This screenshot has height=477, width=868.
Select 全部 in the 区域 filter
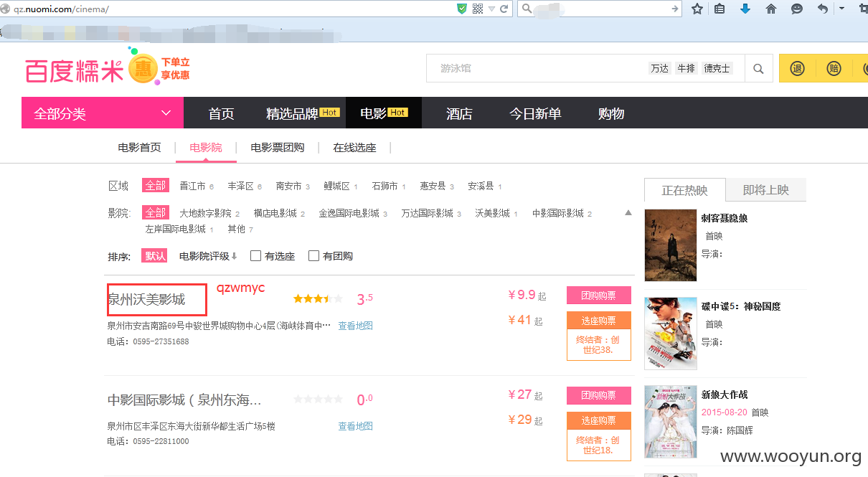155,186
